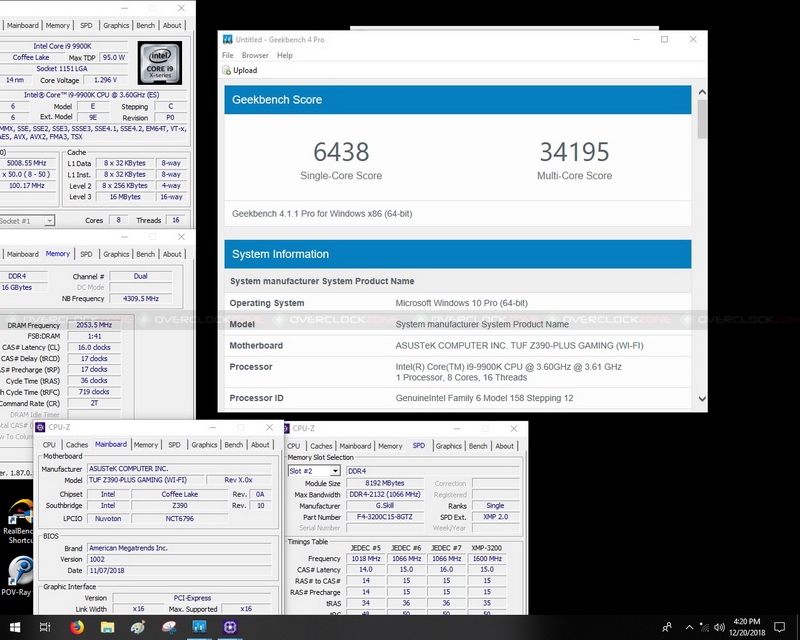This screenshot has height=640, width=800.
Task: Click the CPU-Z title icon of the motherboard details window
Action: (40, 427)
